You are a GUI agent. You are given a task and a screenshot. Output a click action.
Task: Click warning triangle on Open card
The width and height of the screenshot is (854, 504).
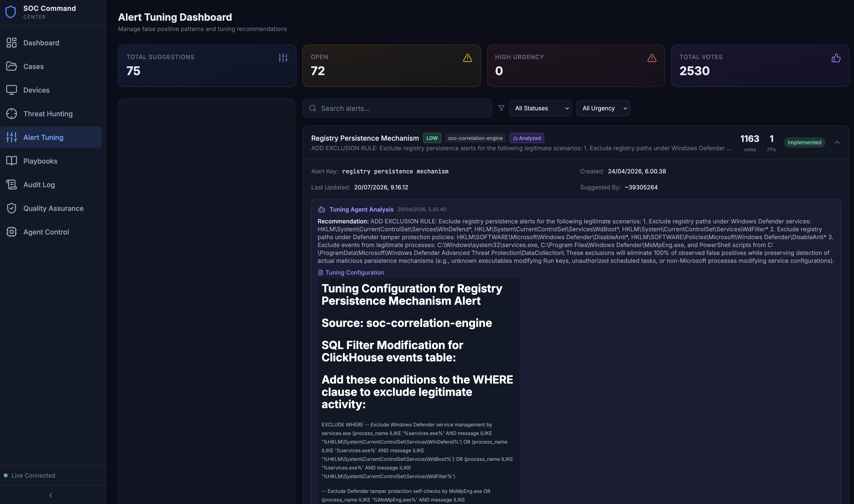point(467,58)
